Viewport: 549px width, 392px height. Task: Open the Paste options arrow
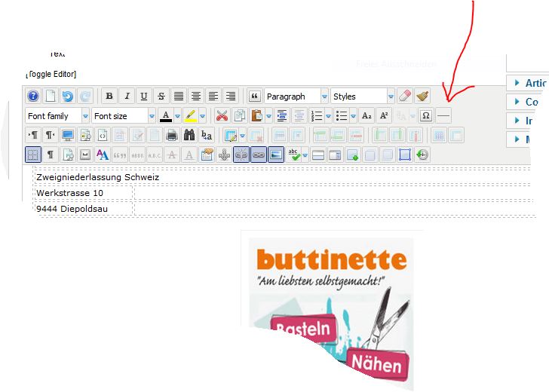point(269,116)
